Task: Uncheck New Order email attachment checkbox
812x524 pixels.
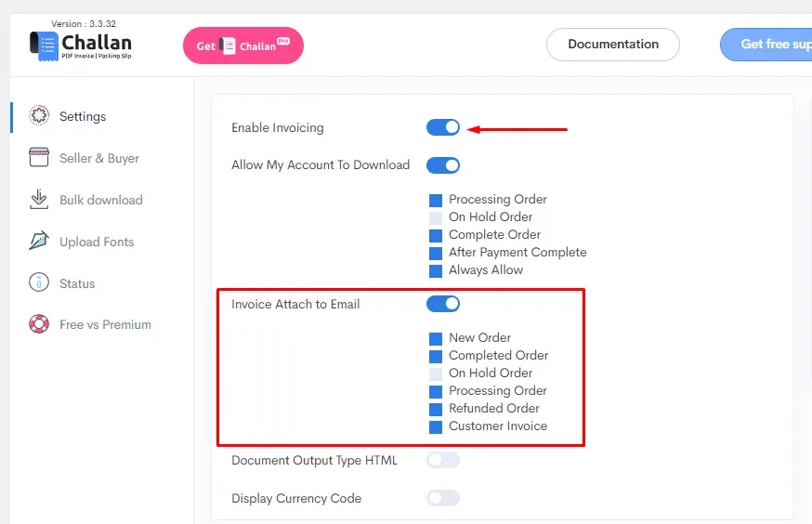Action: pos(436,338)
